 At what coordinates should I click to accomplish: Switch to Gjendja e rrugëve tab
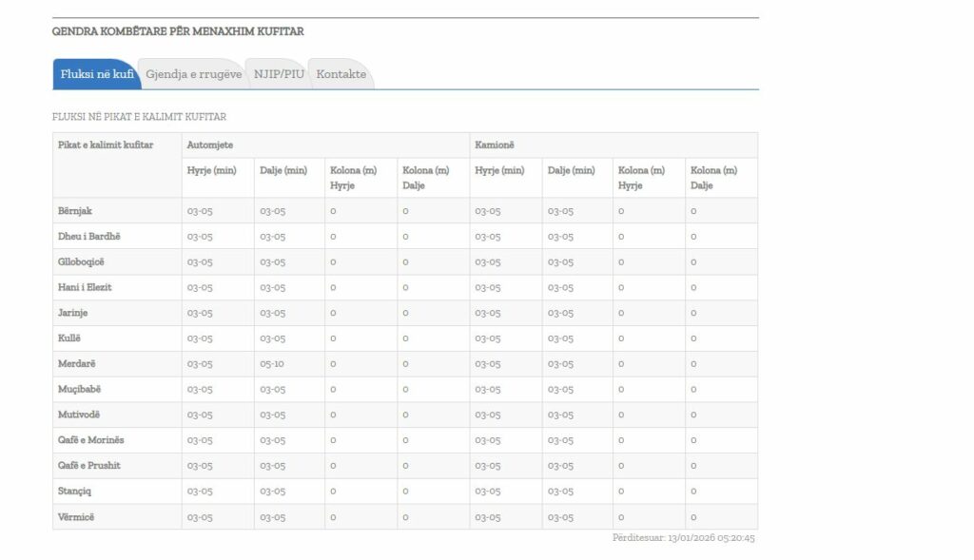(x=193, y=74)
